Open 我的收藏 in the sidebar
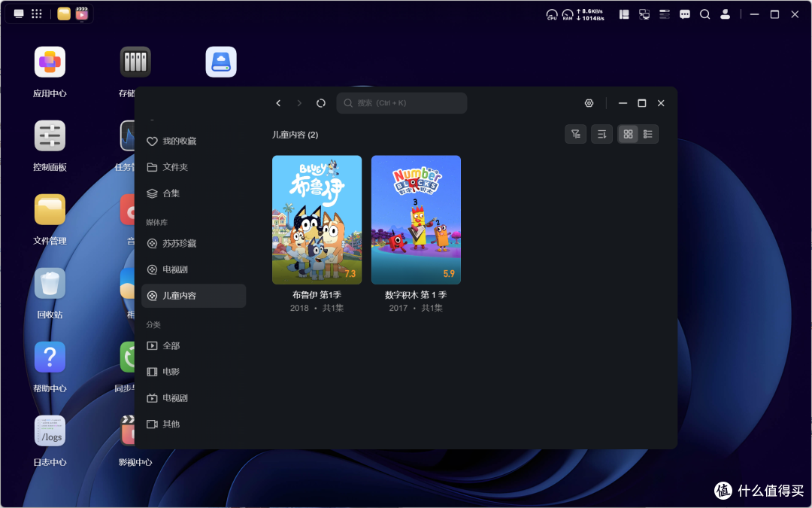The height and width of the screenshot is (508, 812). click(194, 141)
